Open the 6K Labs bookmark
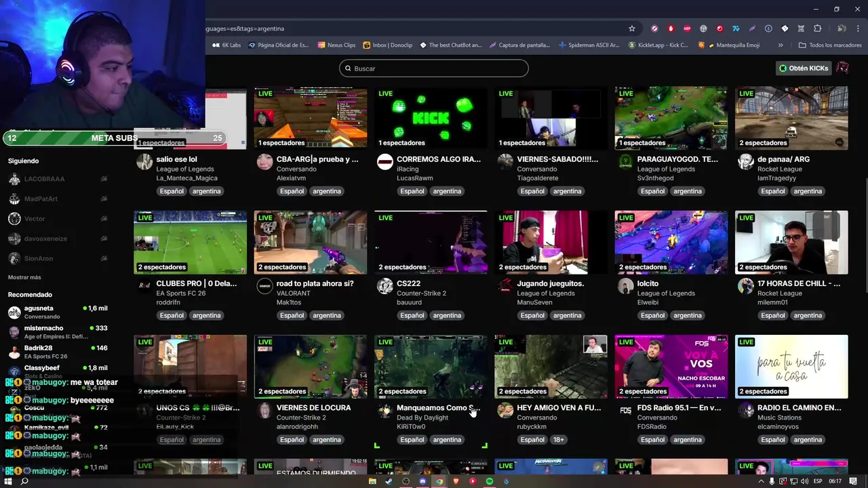Screen dimensions: 868x488 pyautogui.click(x=226, y=45)
